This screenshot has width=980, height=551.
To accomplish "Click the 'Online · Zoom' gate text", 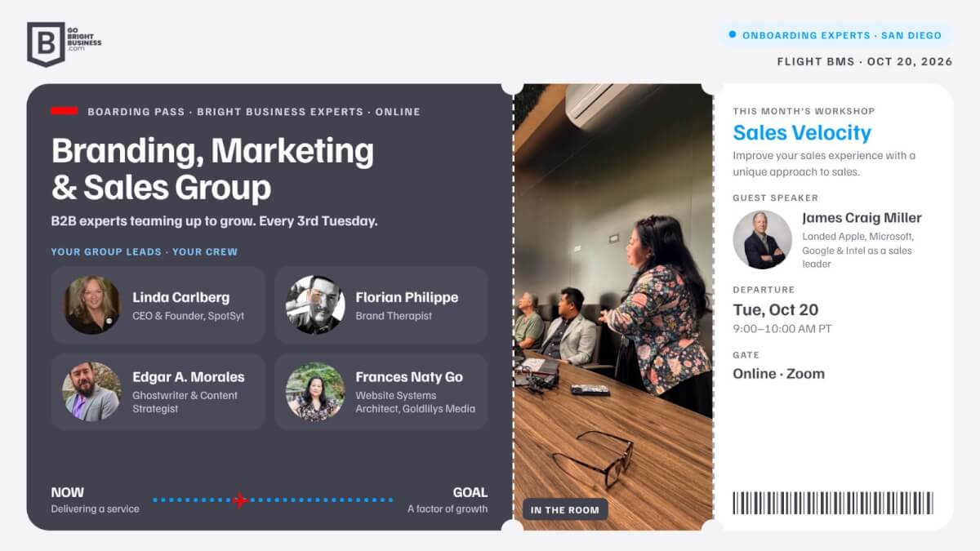I will [779, 374].
